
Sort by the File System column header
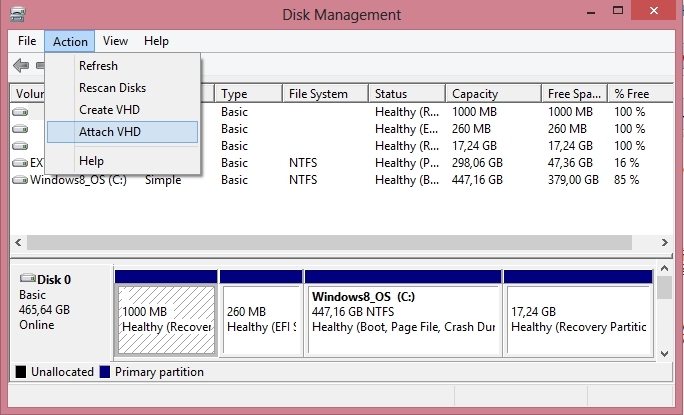click(x=325, y=94)
